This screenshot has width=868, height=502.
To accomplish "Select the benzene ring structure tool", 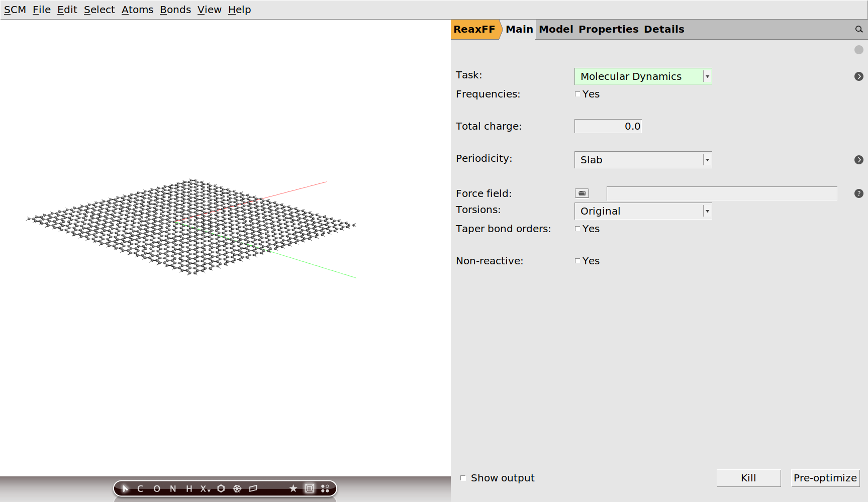I will [220, 488].
